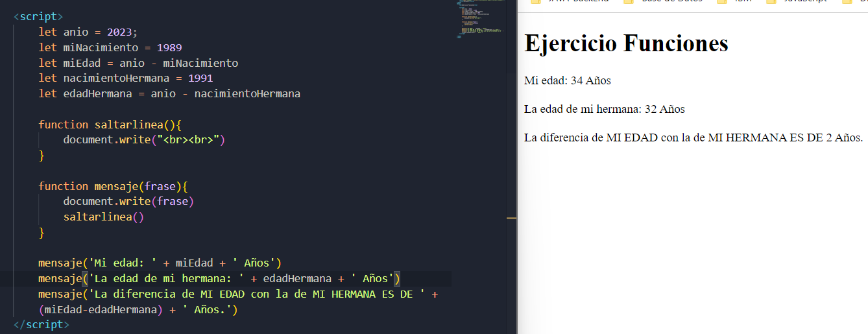Click 'La diferencia de MI EDAD...' sentence in browser

coord(693,137)
